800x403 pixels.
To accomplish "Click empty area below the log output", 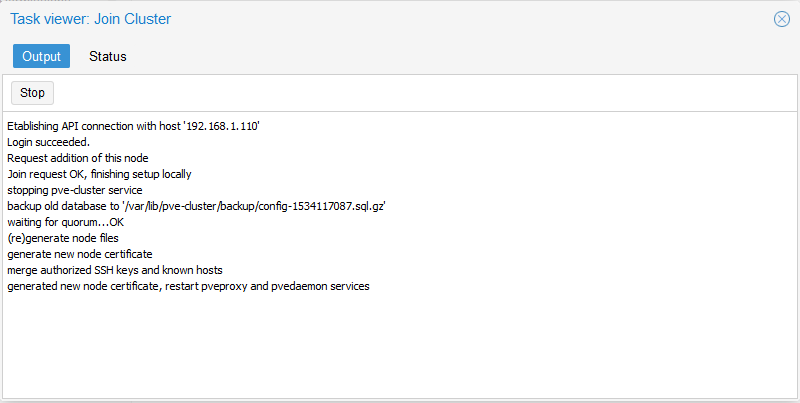I will (400, 350).
